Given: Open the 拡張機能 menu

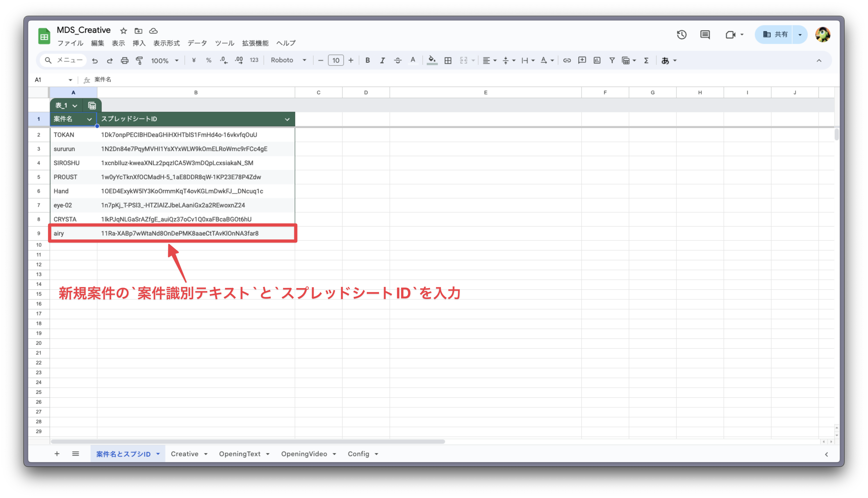Looking at the screenshot, I should click(255, 43).
